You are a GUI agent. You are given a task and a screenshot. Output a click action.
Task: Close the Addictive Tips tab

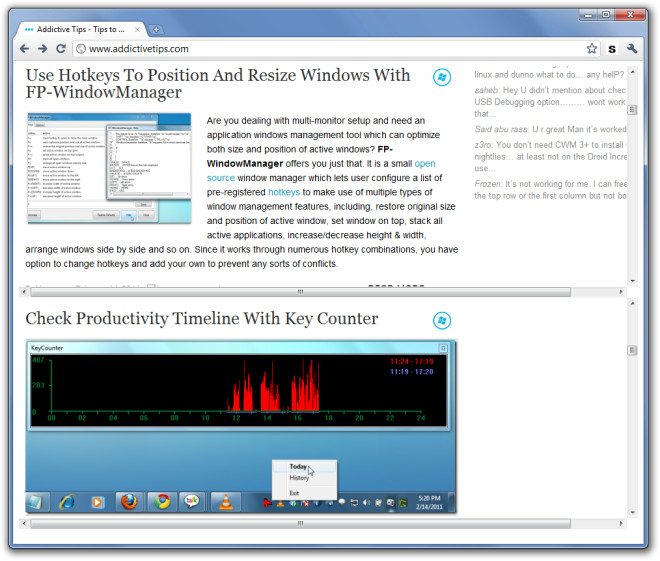(137, 29)
